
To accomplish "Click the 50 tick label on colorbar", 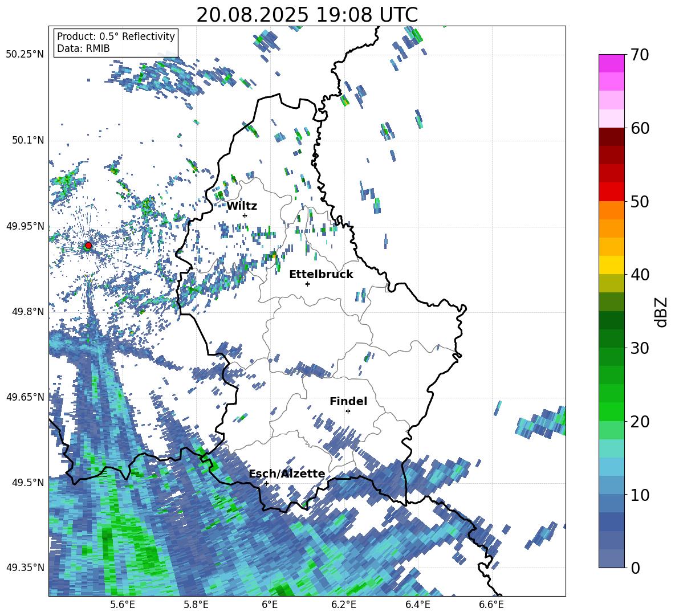I will coord(640,202).
